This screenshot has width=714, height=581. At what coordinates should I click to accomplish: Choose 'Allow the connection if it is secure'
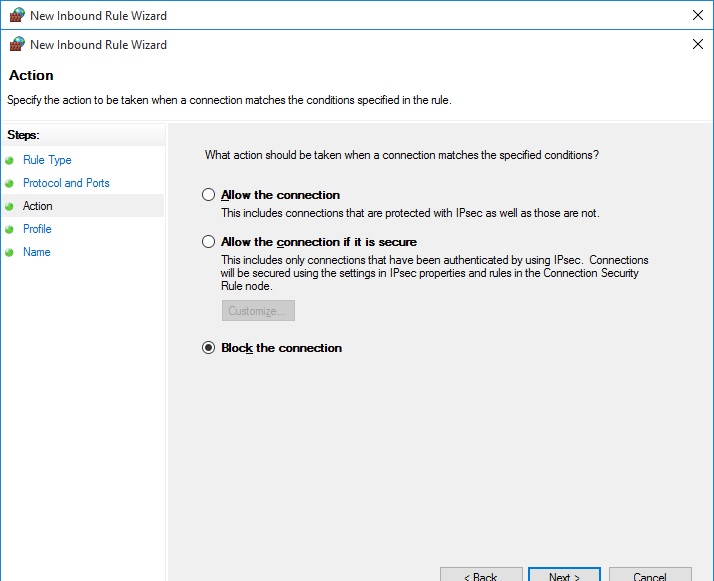point(208,242)
